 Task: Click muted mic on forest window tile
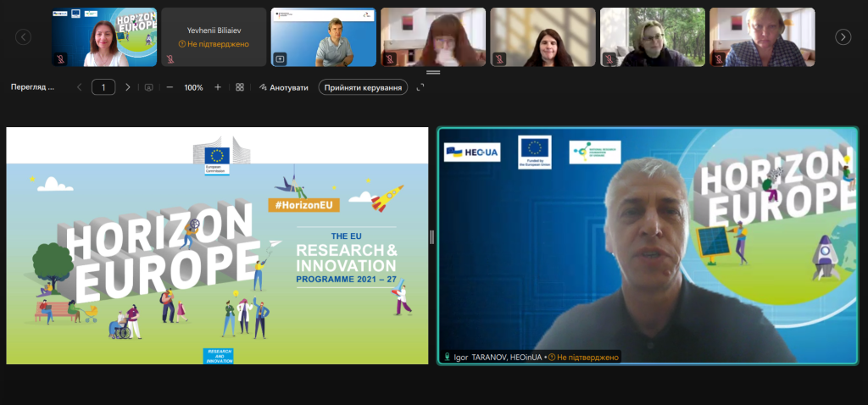click(609, 58)
